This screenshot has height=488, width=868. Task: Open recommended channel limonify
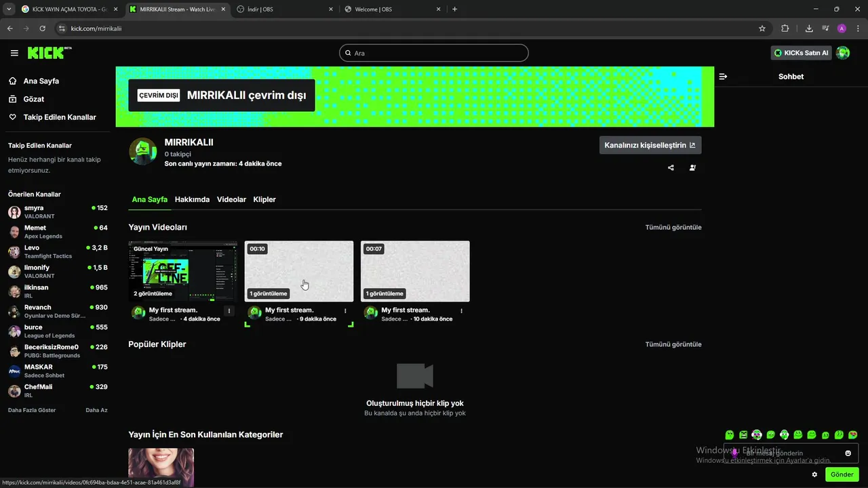pyautogui.click(x=58, y=272)
